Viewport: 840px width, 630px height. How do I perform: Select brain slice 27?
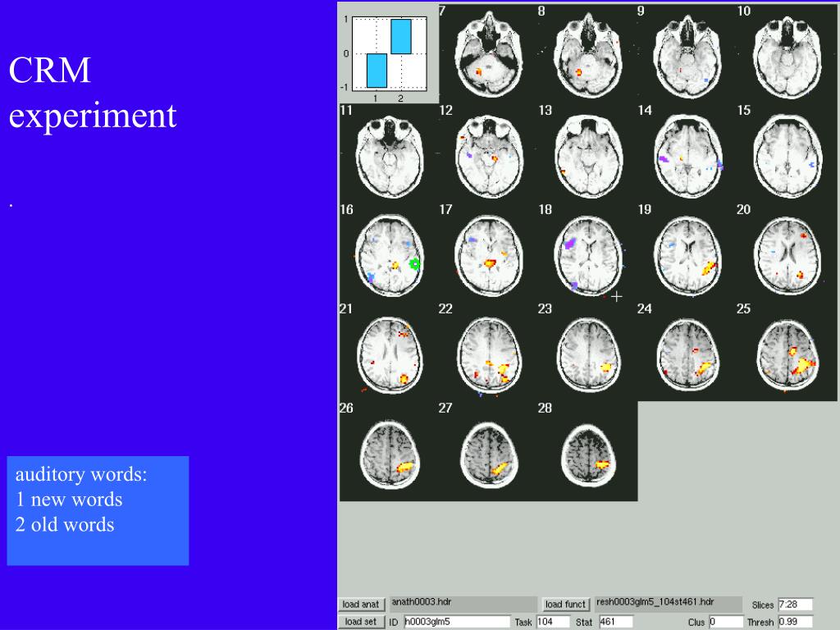(489, 455)
